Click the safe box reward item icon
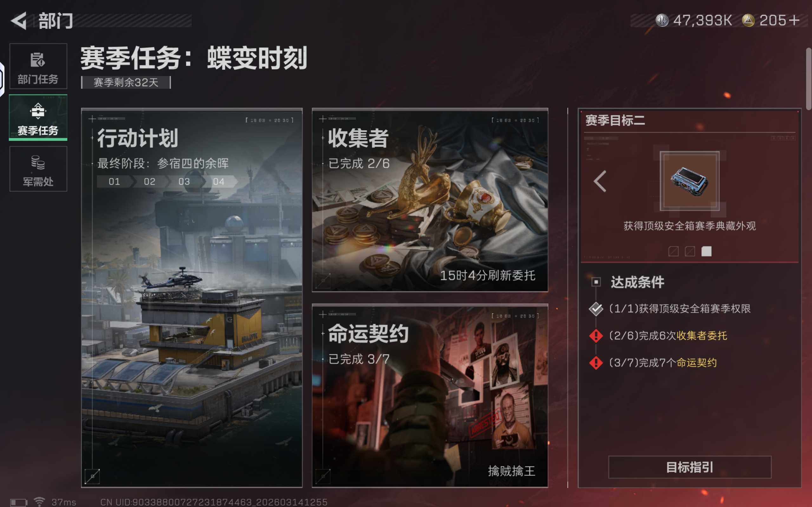The height and width of the screenshot is (507, 812). pos(690,181)
